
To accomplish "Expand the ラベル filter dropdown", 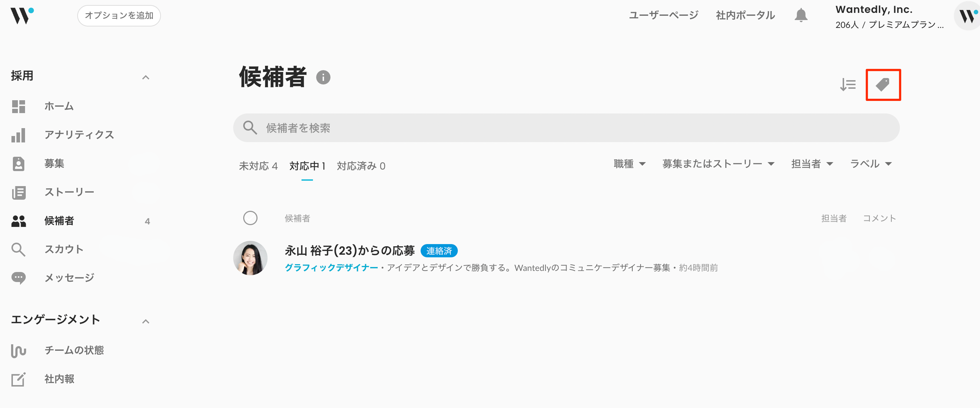I will click(871, 164).
